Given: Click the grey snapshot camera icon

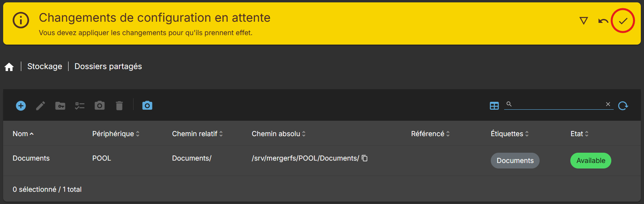Looking at the screenshot, I should tap(100, 105).
